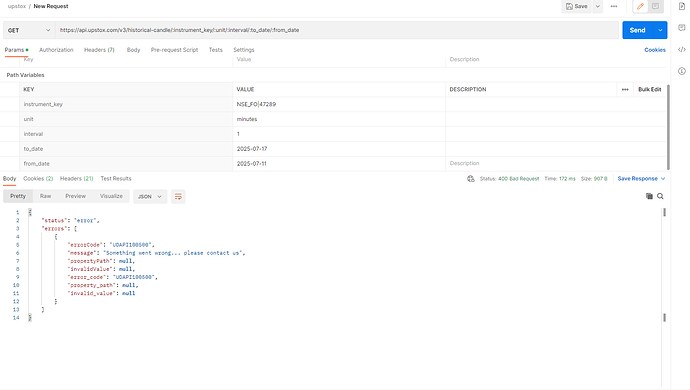Click the pencil edit icon
The width and height of the screenshot is (690, 390).
[640, 6]
